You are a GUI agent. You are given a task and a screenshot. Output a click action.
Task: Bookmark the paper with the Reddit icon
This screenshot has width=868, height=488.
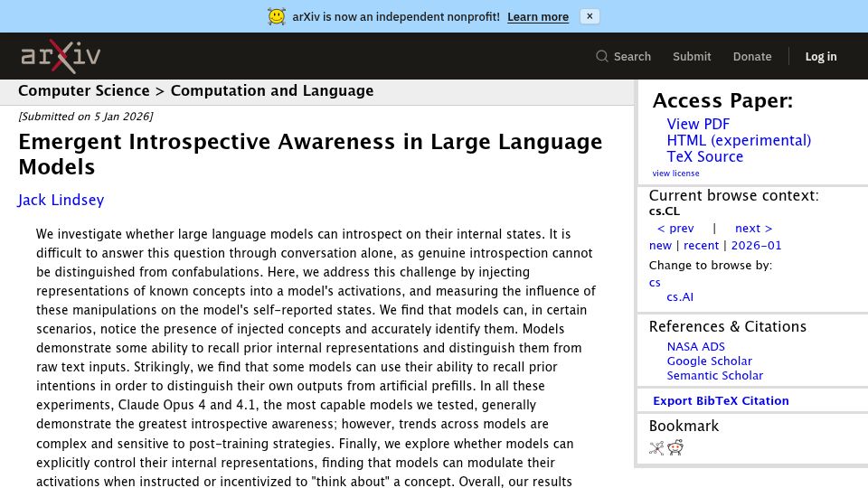point(675,447)
